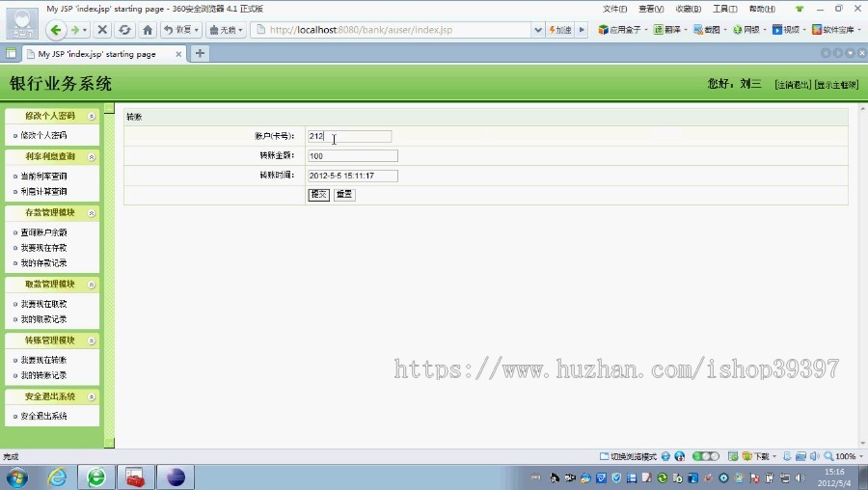Open the 无痕 mode toolbar button
The image size is (868, 490).
coord(226,30)
